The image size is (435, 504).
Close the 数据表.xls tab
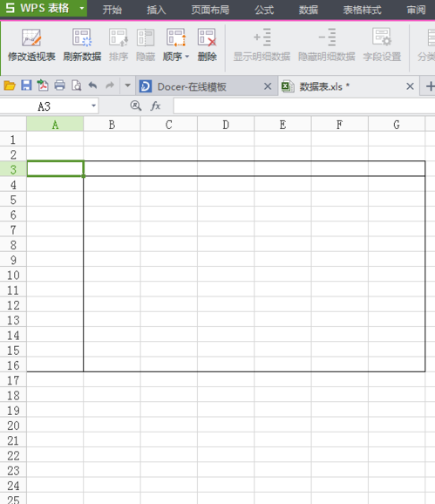[410, 86]
